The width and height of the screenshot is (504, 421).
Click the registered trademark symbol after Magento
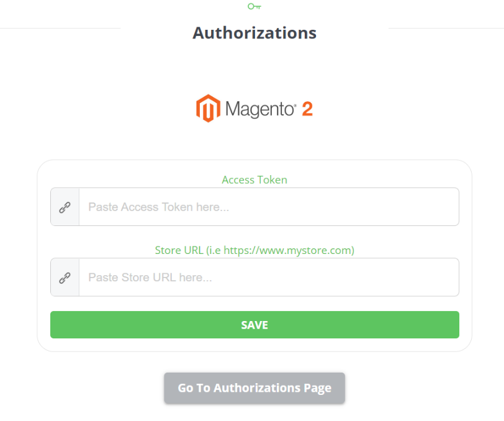point(295,106)
